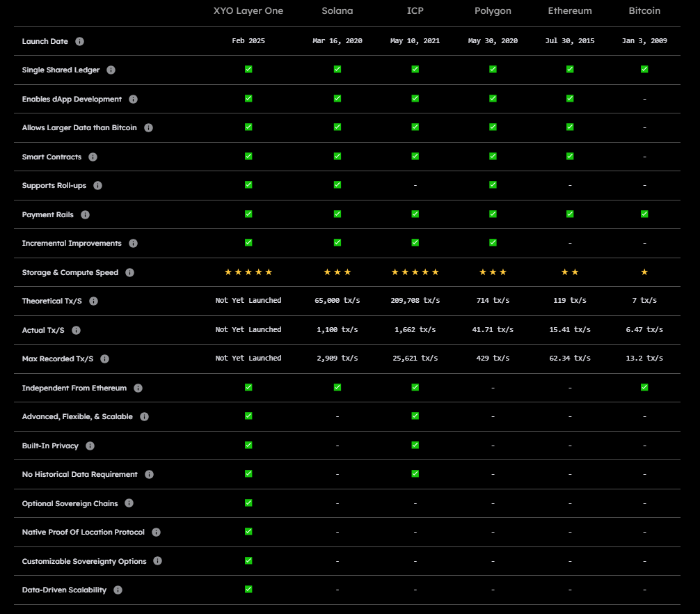Click the Jan 3, 2009 launch date

644,41
